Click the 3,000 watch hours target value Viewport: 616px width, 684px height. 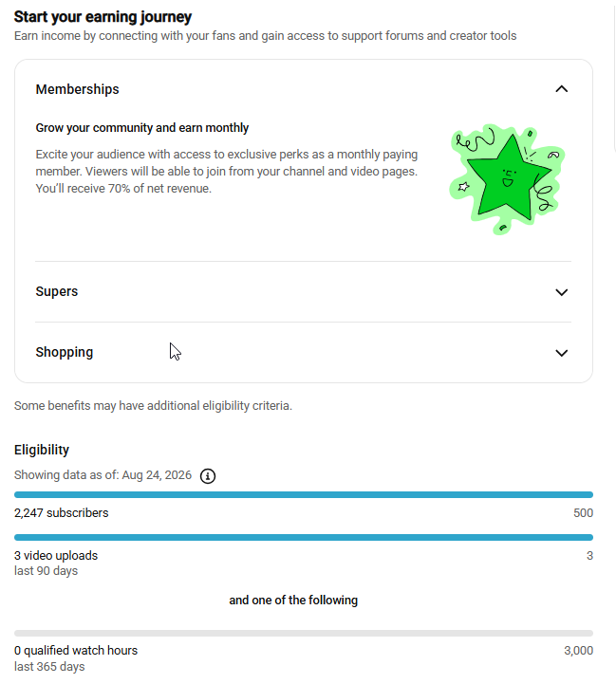pos(578,651)
